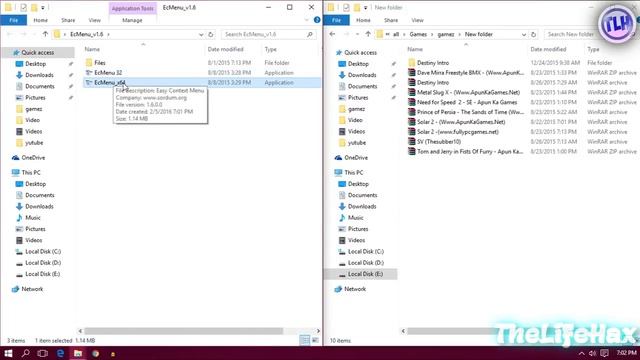Click the help icon in EcMenu_v1.6 ribbon
Screen dimensions: 640x360
317,20
